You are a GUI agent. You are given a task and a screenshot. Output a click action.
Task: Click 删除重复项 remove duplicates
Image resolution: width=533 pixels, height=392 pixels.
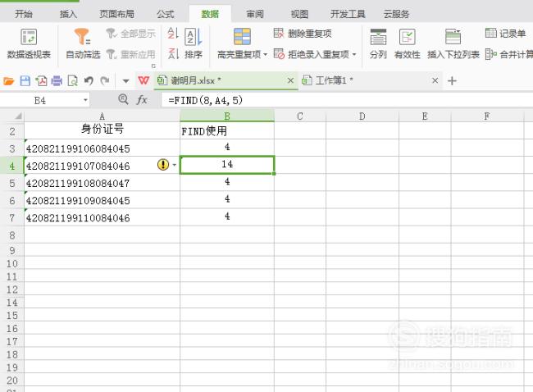pos(303,34)
